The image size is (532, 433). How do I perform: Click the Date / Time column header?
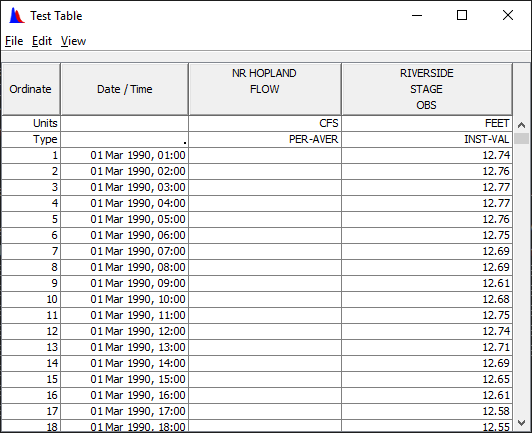click(x=125, y=89)
